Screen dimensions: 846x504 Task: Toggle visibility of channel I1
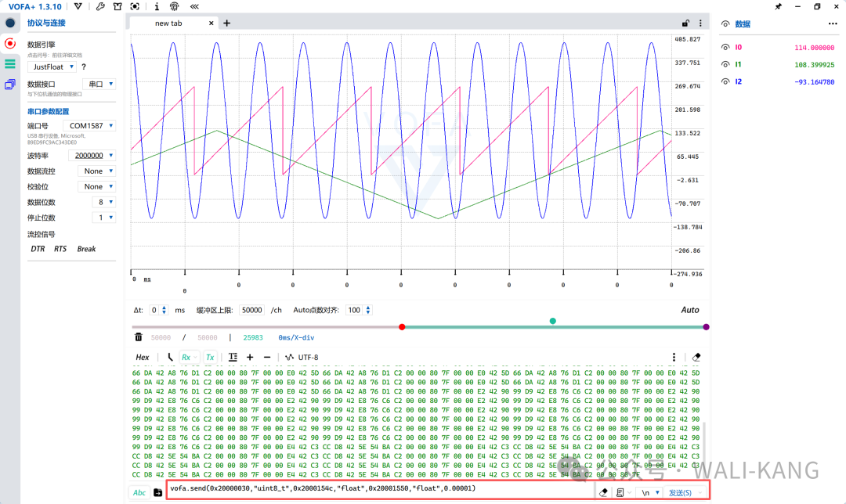click(x=725, y=65)
